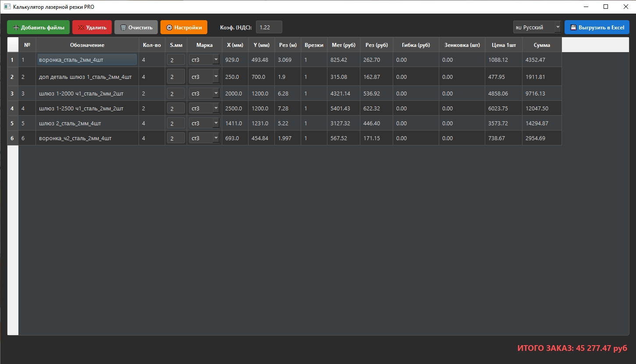636x364 pixels.
Task: Sort by the Обозначение column header
Action: [x=87, y=45]
